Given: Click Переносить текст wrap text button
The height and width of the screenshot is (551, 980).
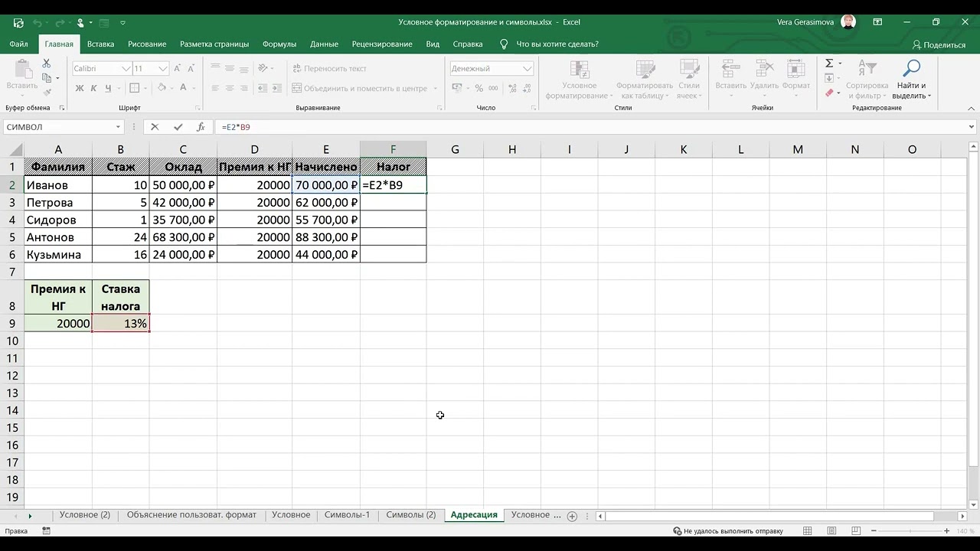Looking at the screenshot, I should pos(328,68).
